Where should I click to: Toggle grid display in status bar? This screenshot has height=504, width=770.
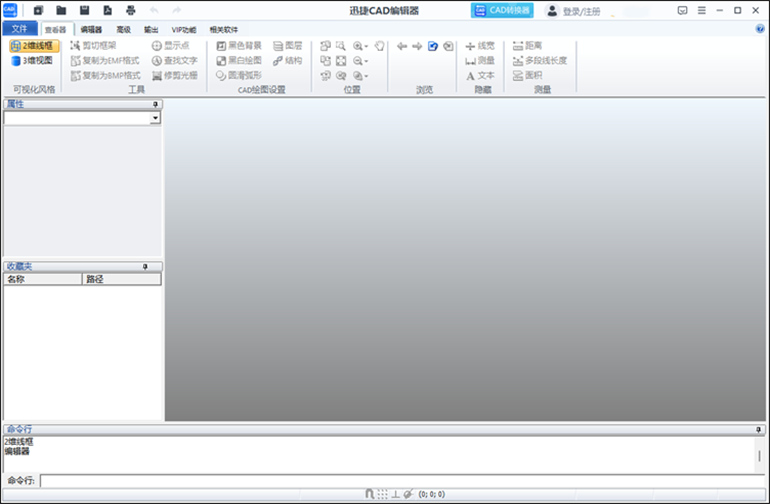coord(382,494)
